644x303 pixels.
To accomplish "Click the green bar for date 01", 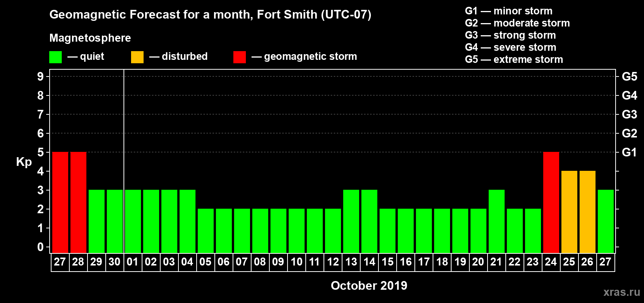I will pyautogui.click(x=133, y=221).
